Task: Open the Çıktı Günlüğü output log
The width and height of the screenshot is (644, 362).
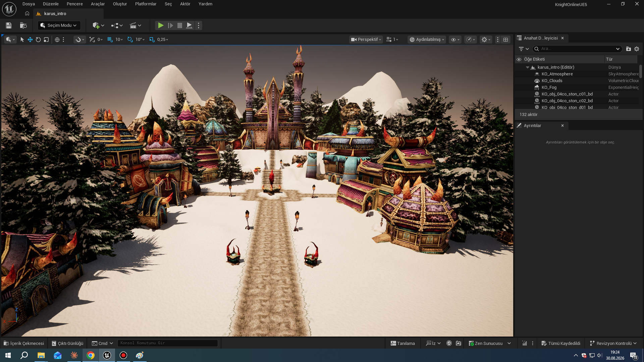Action: coord(67,343)
